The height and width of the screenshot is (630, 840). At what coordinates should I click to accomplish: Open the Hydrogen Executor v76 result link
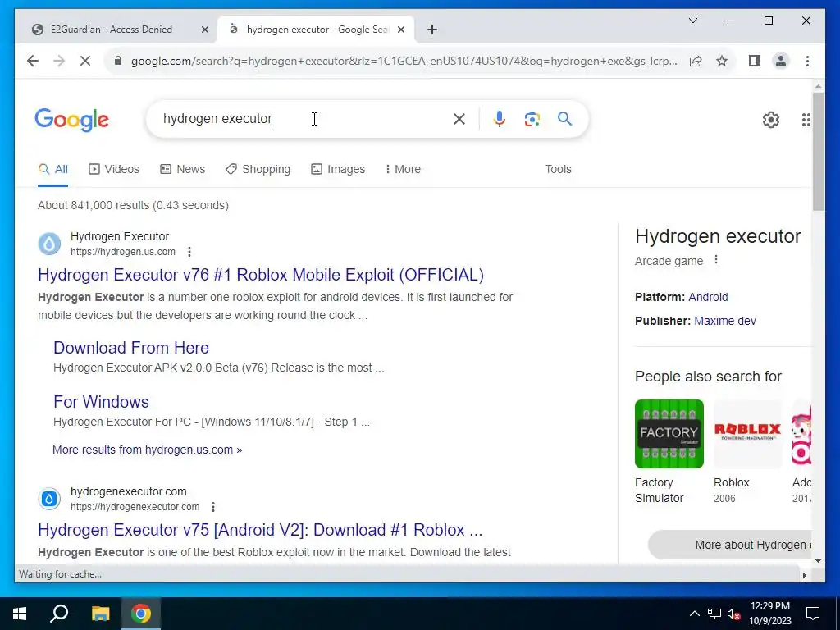[261, 275]
